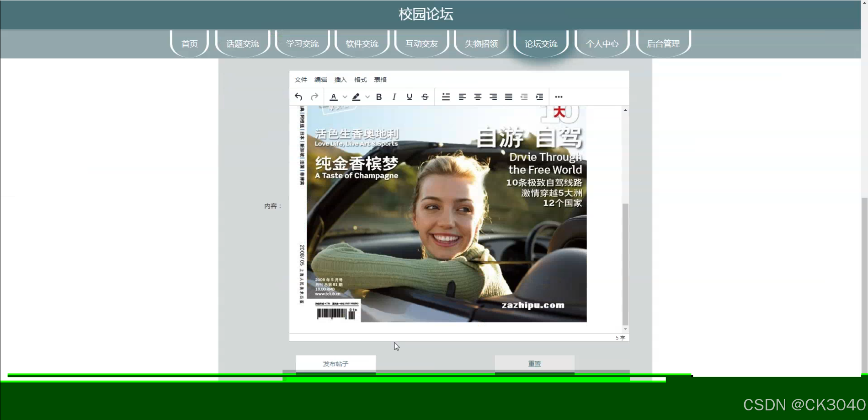Click the 发布帖子 publish button
868x420 pixels.
point(336,364)
